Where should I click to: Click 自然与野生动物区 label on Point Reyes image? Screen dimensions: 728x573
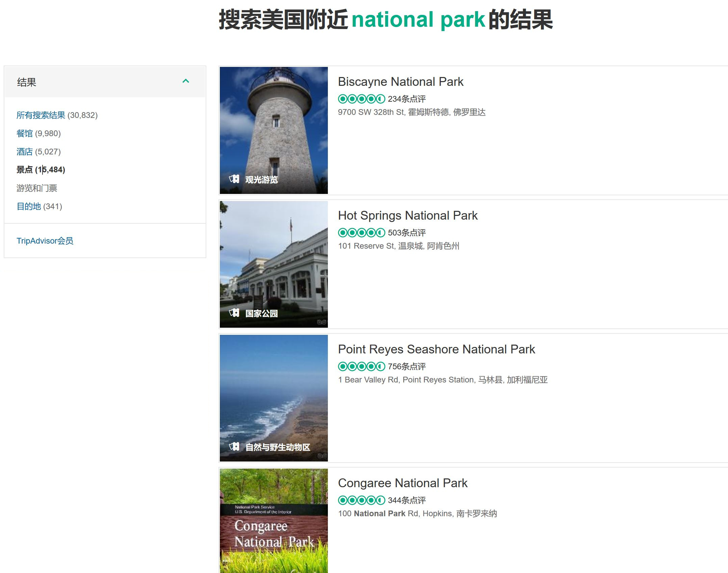tap(278, 447)
